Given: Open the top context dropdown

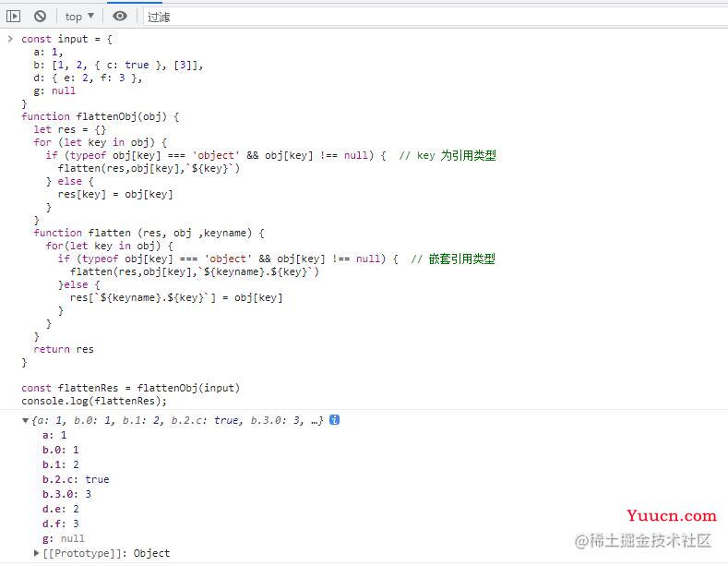Looking at the screenshot, I should point(79,17).
